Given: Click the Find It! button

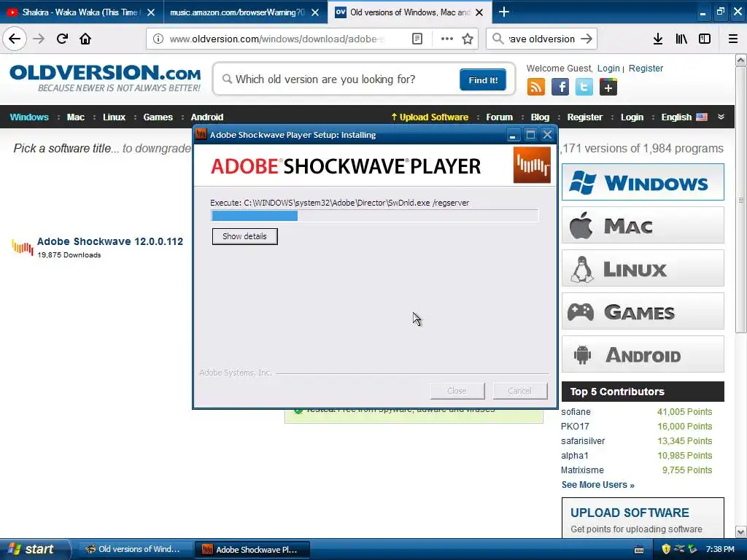Looking at the screenshot, I should 483,79.
